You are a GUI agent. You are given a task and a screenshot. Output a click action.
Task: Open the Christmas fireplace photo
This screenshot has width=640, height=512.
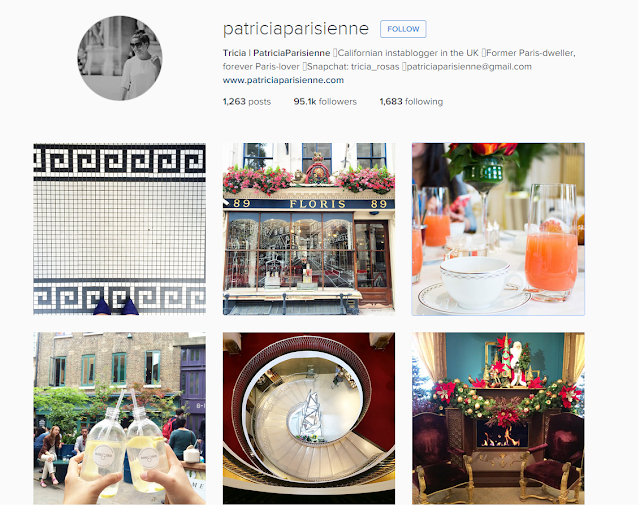498,418
